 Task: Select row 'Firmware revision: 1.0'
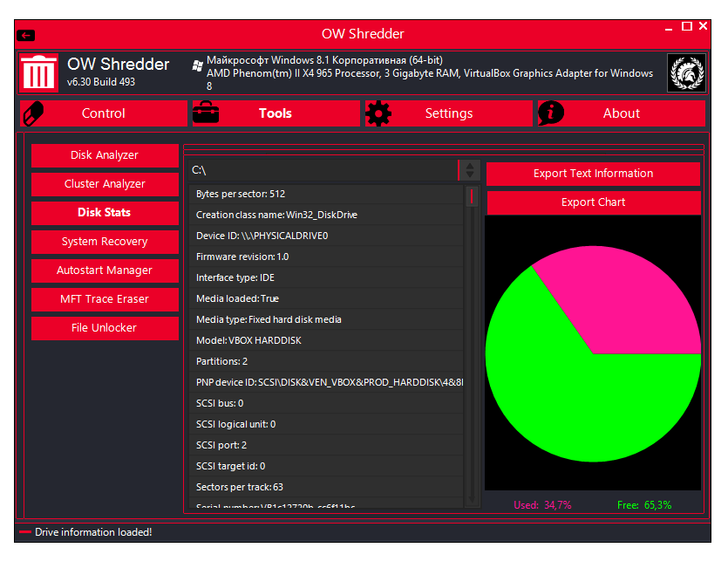[x=326, y=257]
